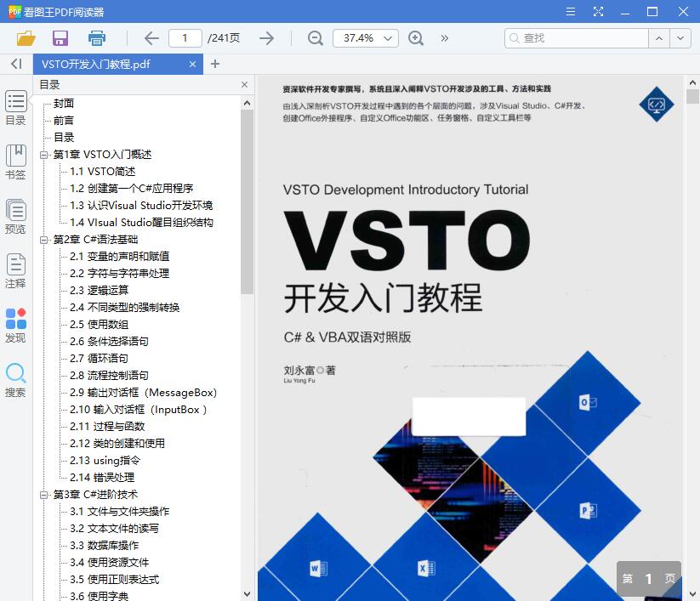The height and width of the screenshot is (601, 700).
Task: Open the hamburger menu in title bar
Action: [571, 12]
